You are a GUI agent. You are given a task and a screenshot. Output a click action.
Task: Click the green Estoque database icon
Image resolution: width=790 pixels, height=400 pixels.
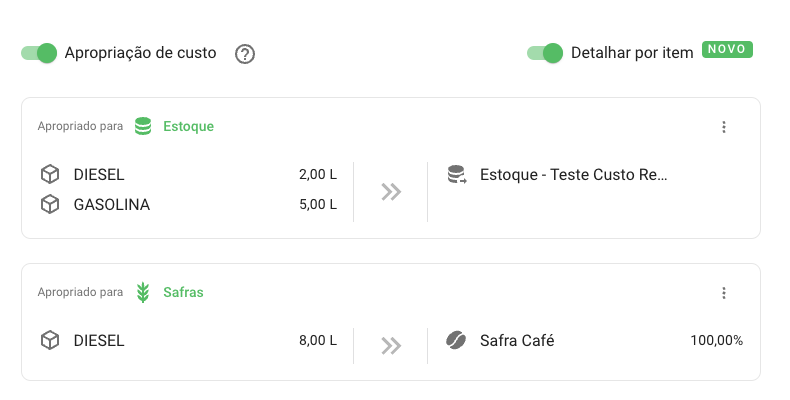(x=143, y=127)
